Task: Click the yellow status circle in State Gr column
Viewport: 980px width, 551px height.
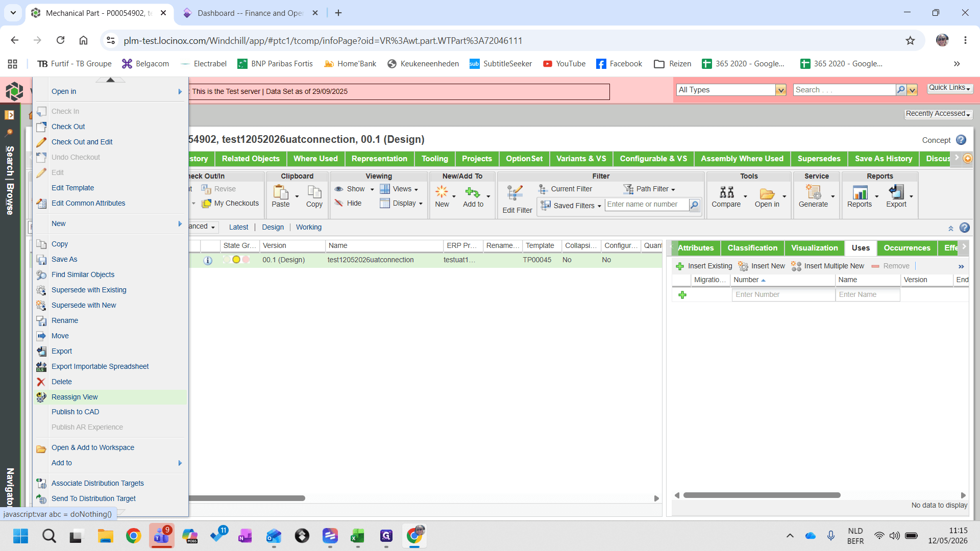Action: (x=236, y=260)
